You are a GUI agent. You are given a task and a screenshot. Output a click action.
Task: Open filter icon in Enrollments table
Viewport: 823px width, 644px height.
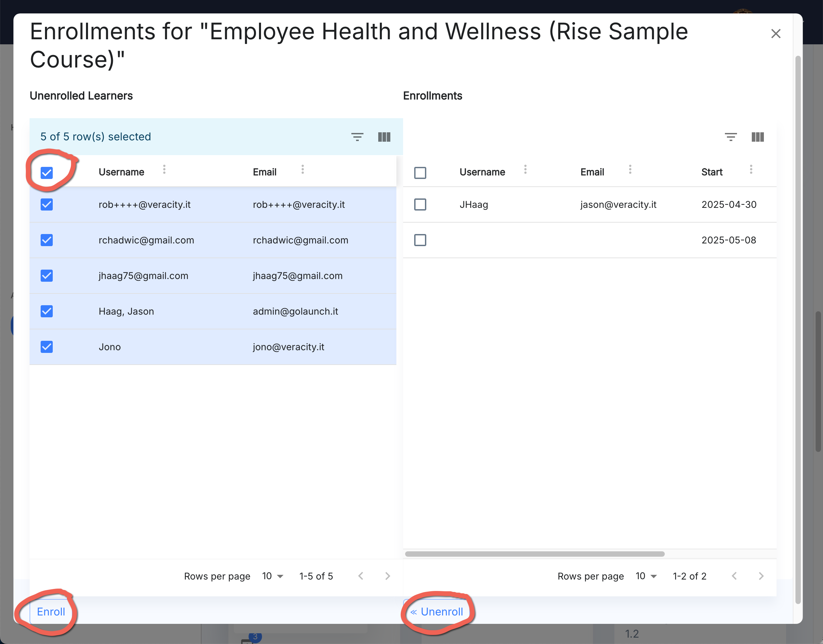pos(730,137)
